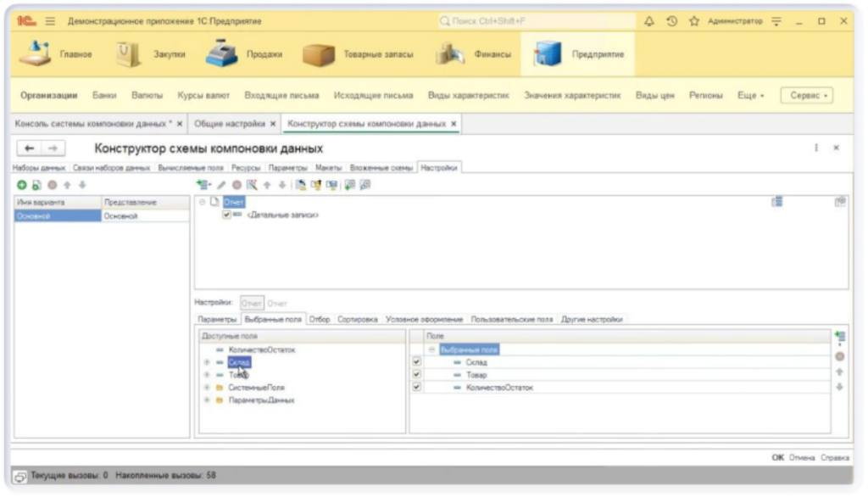Screen dimensions: 868x503
Task: Switch to the Наборы данных tab
Action: pyautogui.click(x=40, y=168)
